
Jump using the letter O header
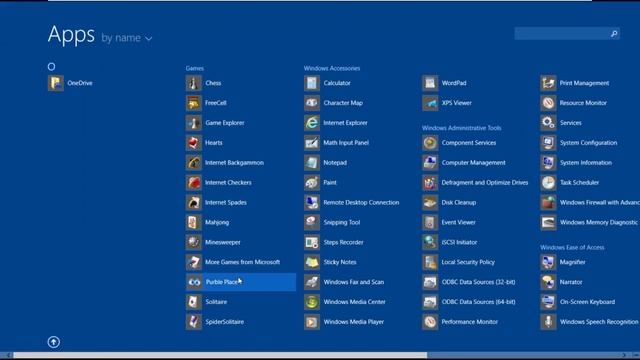click(x=51, y=67)
